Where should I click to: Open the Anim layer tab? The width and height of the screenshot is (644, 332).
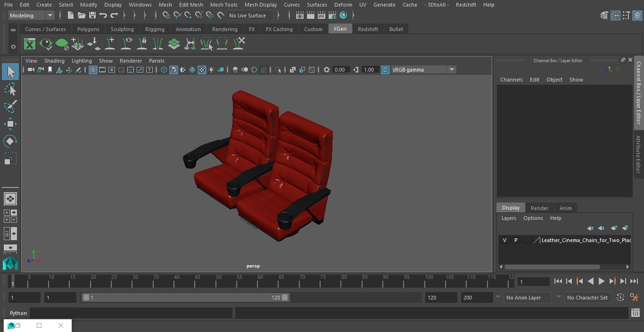click(x=565, y=208)
